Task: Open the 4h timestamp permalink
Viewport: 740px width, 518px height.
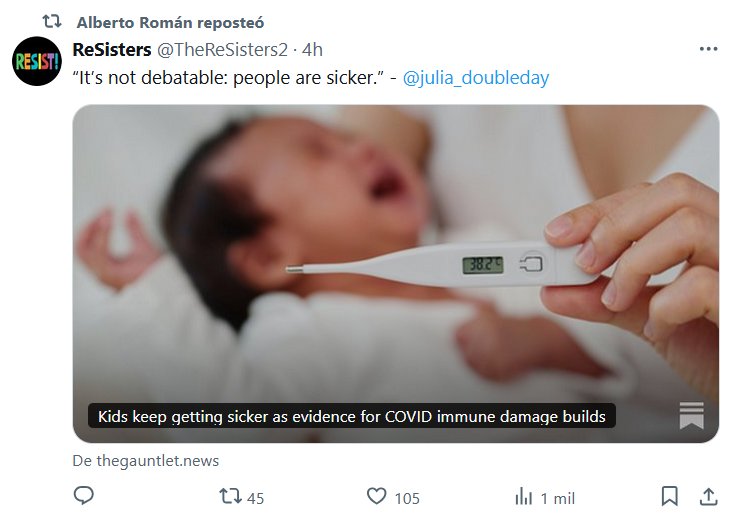Action: (x=313, y=49)
